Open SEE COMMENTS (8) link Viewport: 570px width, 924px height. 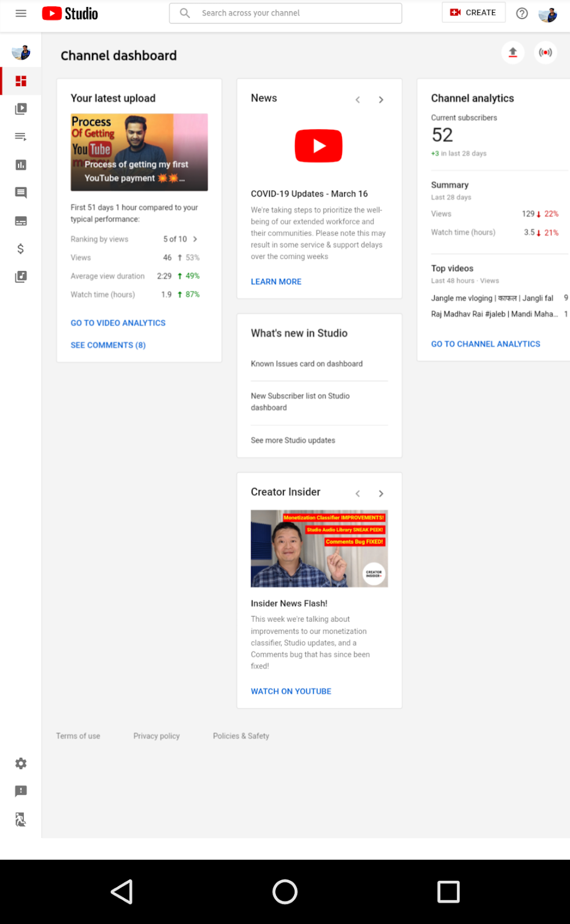pos(108,345)
